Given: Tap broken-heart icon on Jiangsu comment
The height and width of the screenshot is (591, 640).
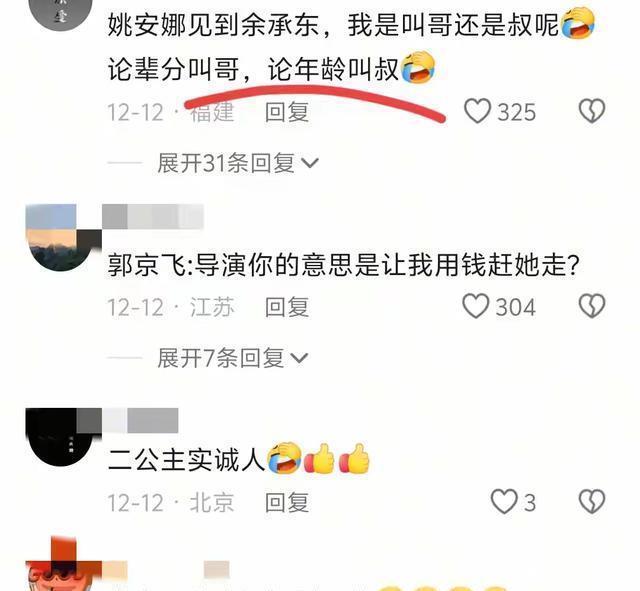Looking at the screenshot, I should click(x=592, y=306).
